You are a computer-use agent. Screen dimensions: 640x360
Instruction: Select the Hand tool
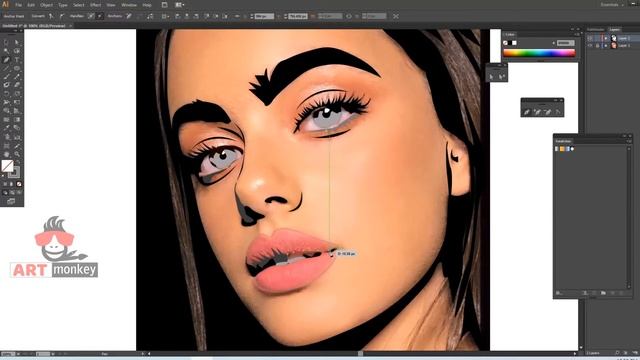(6, 154)
